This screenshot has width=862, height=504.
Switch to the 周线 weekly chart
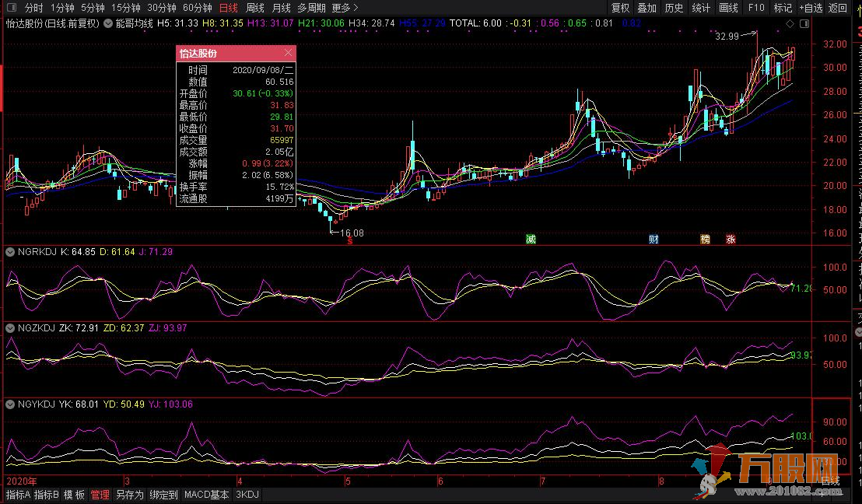pos(254,8)
